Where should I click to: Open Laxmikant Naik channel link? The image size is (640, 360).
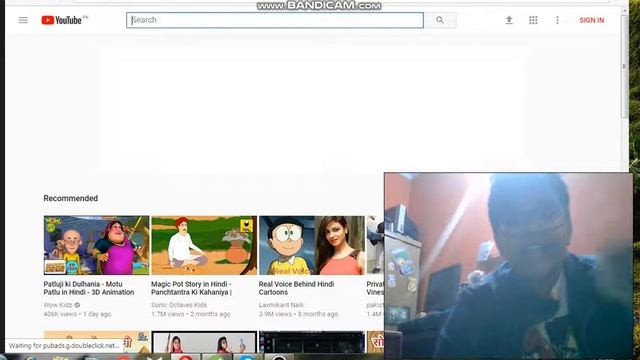tap(281, 305)
